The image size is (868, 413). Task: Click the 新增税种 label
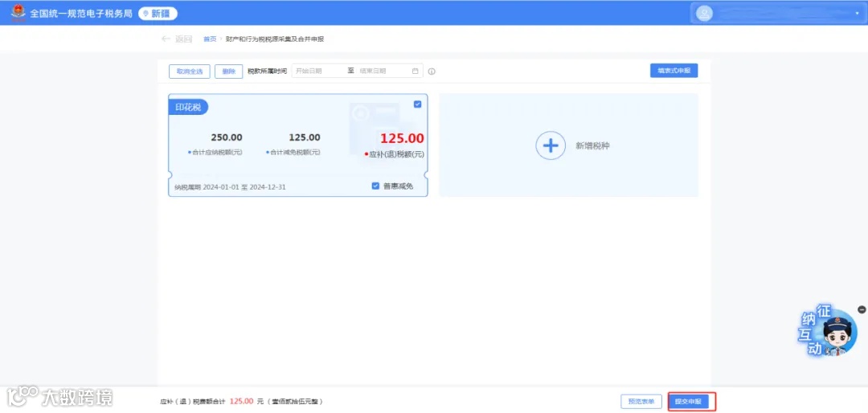593,145
